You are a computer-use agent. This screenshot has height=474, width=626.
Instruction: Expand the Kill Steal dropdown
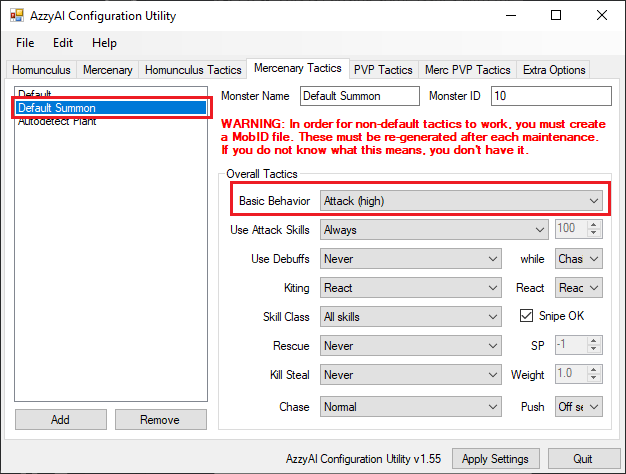[x=411, y=375]
